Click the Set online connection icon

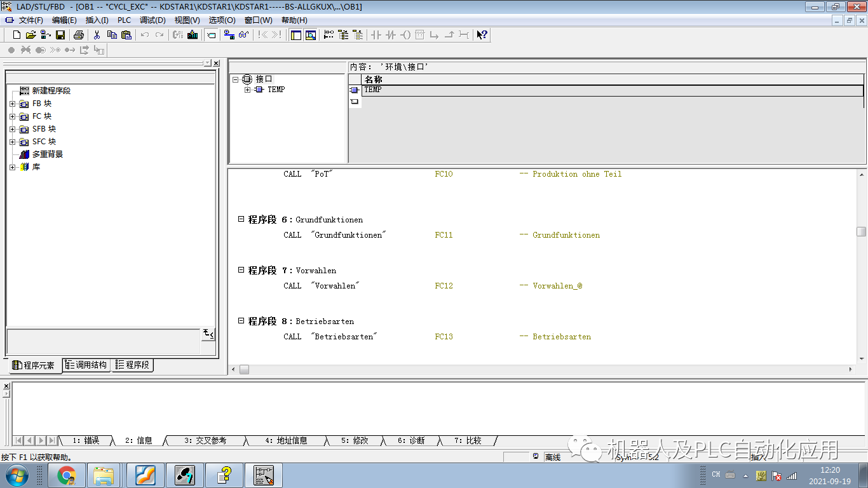(229, 35)
